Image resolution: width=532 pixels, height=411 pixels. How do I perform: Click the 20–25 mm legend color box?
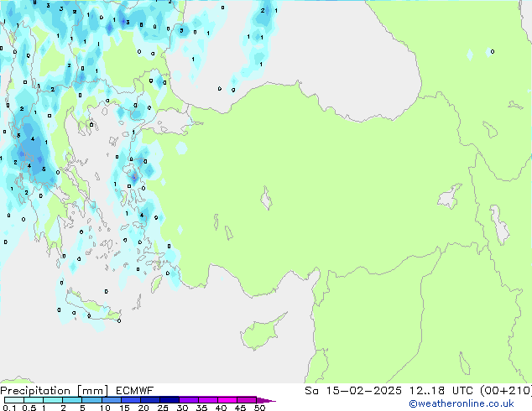(x=150, y=400)
